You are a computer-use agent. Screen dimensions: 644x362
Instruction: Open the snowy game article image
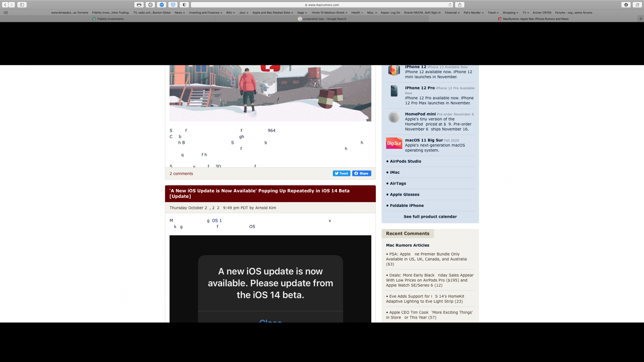(x=270, y=93)
